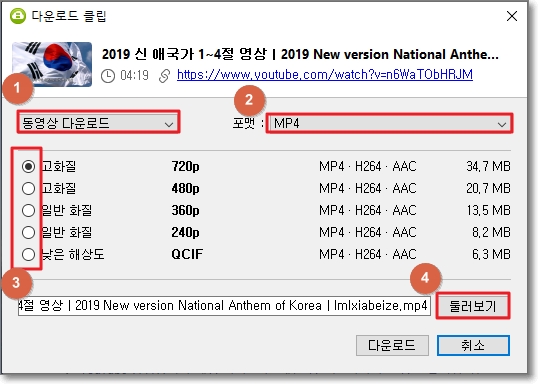The width and height of the screenshot is (538, 384).
Task: Click the file name input field
Action: 224,305
